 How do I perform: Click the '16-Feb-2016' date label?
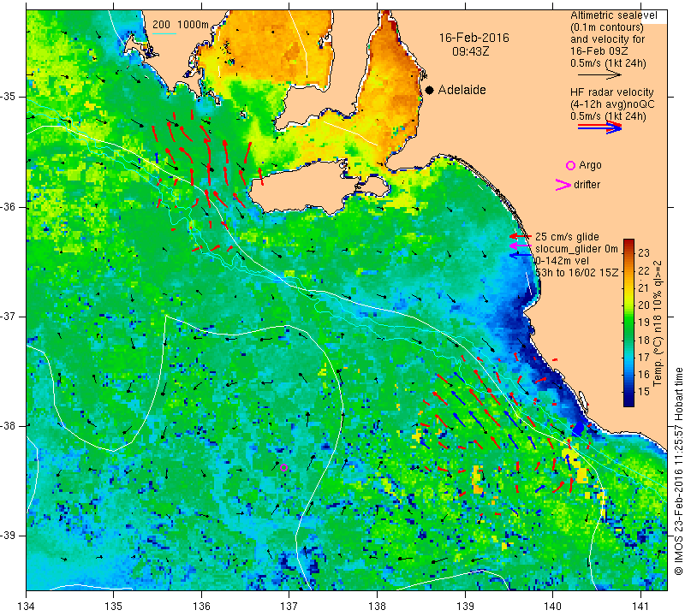click(x=474, y=38)
